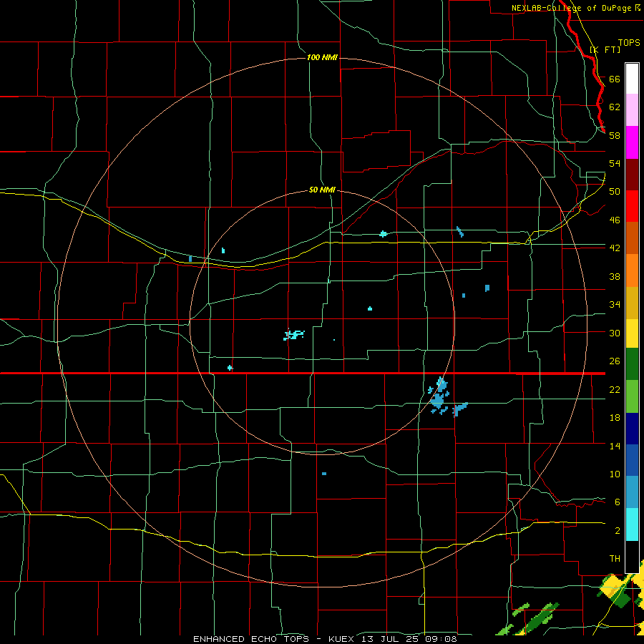Click the "42" legend value
Viewport: 644px width, 644px height.
tap(615, 248)
